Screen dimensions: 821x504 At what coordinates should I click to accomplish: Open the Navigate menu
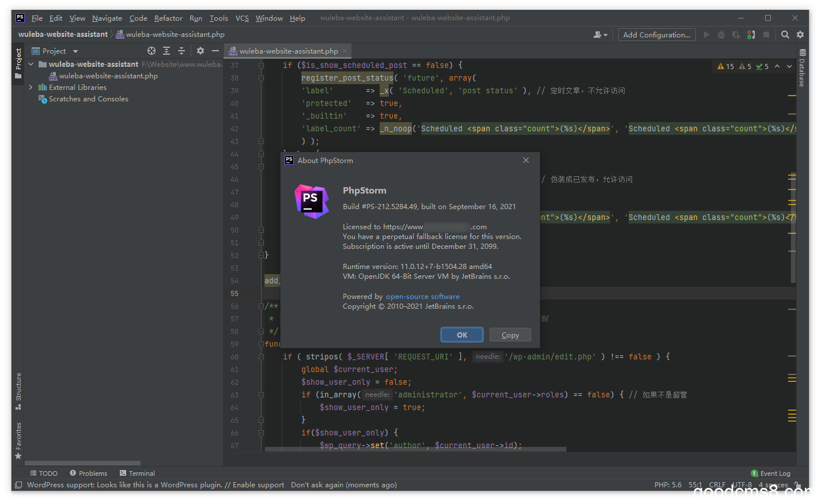[107, 18]
